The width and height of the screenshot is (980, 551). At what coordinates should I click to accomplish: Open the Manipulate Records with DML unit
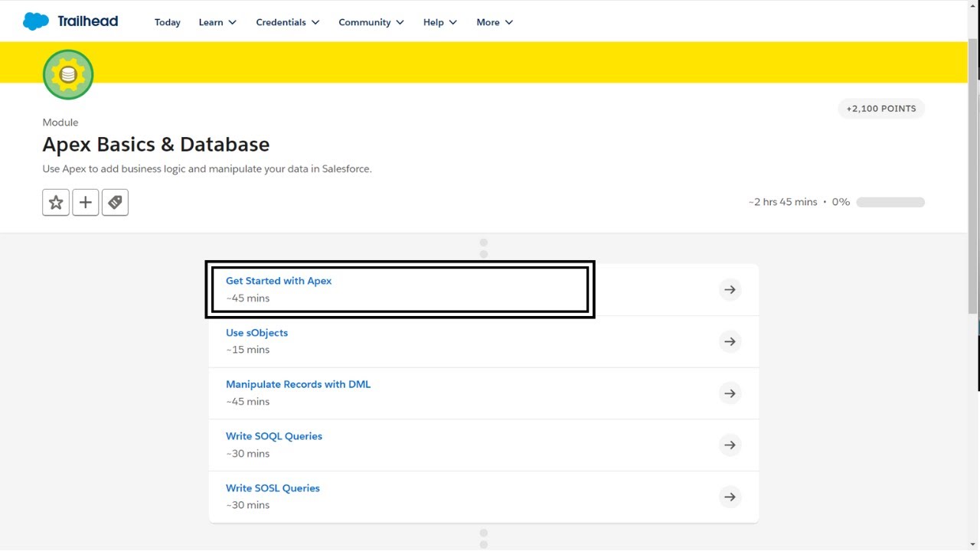[298, 384]
